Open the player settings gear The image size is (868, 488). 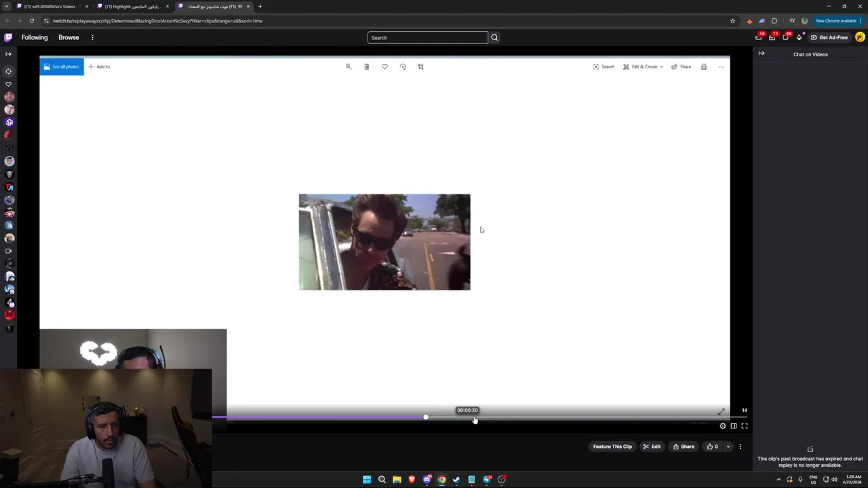[723, 426]
